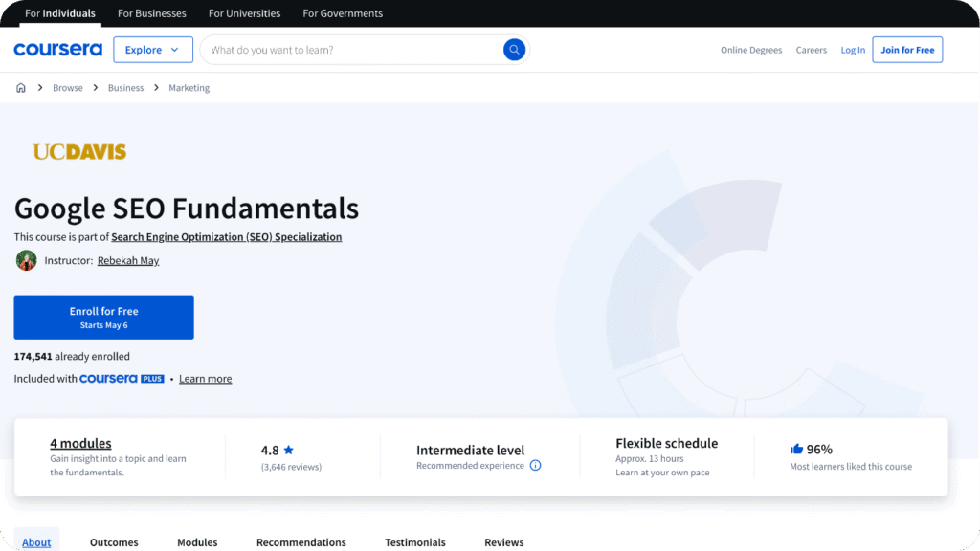Image resolution: width=980 pixels, height=551 pixels.
Task: Open the 4 modules link
Action: click(80, 443)
